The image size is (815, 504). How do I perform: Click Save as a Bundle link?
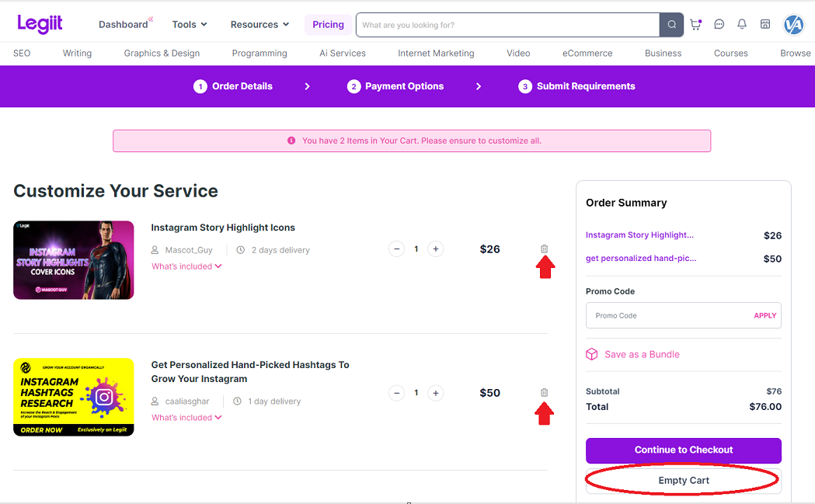642,354
